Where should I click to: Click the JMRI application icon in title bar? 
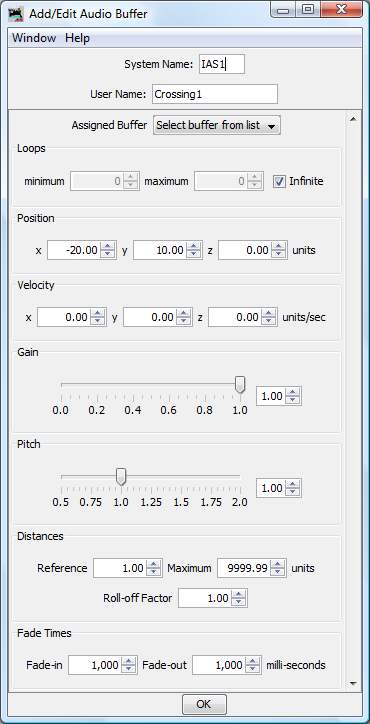15,13
